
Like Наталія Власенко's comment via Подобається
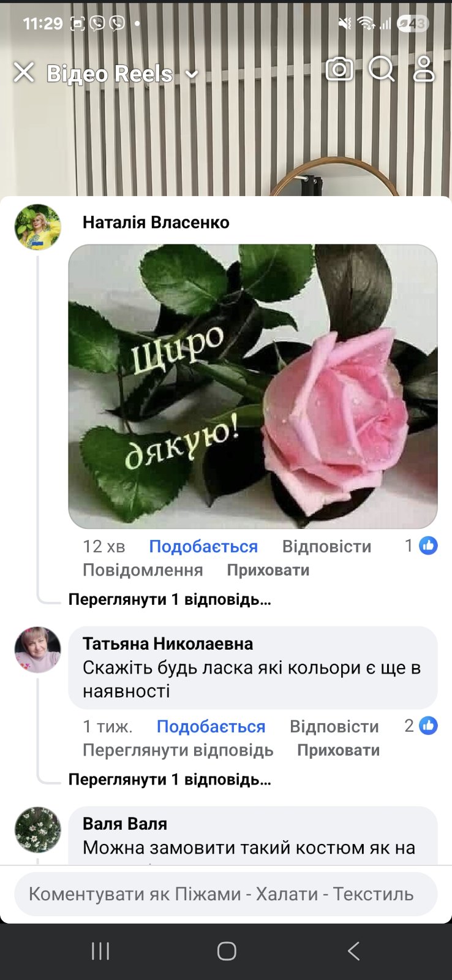point(203,547)
